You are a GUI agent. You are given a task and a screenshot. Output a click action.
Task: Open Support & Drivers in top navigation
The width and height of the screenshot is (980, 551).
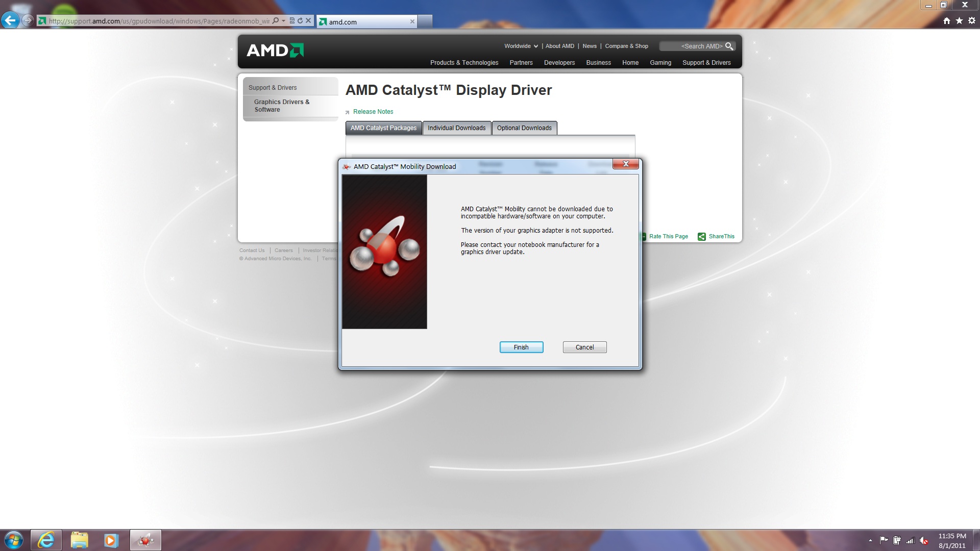click(x=706, y=63)
